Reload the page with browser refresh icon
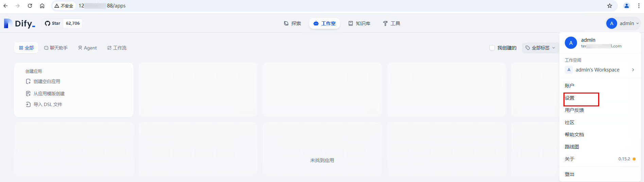644x182 pixels. 30,6
